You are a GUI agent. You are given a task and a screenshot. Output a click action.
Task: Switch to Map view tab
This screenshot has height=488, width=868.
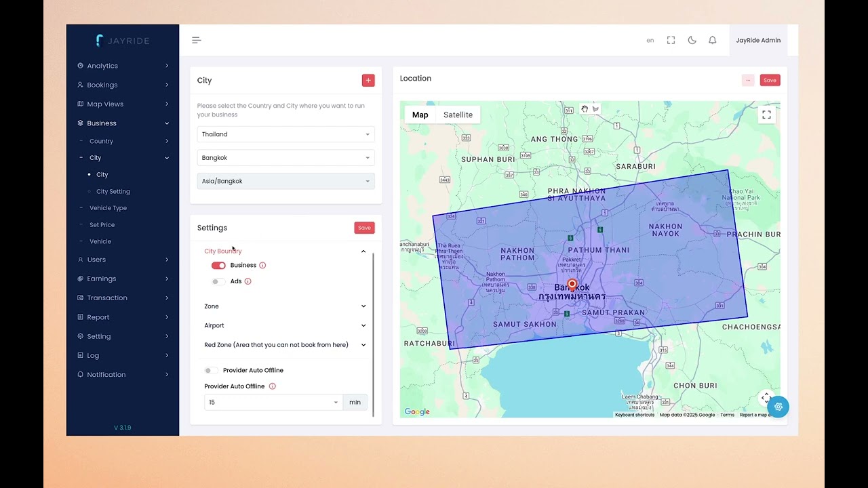pos(420,115)
